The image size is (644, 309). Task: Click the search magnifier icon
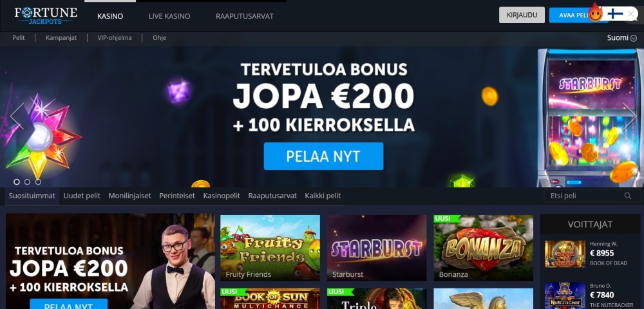click(627, 196)
